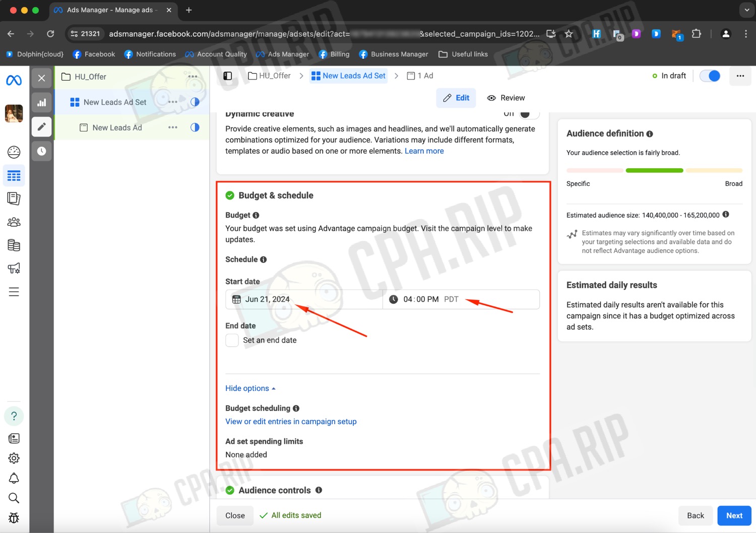Screen dimensions: 756x533
Task: Open Advertising settings megaphone icon
Action: coord(14,268)
